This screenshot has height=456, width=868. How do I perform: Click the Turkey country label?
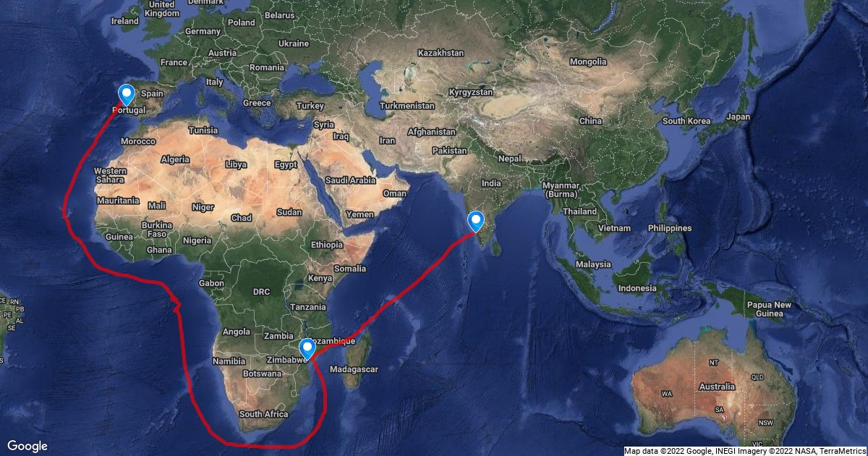tap(310, 106)
